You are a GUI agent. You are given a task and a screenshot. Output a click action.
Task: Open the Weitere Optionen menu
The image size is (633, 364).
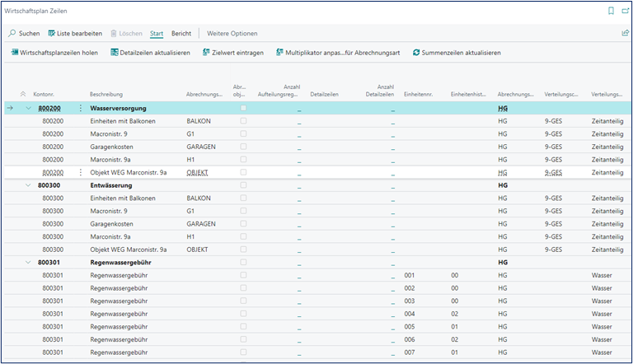click(232, 34)
